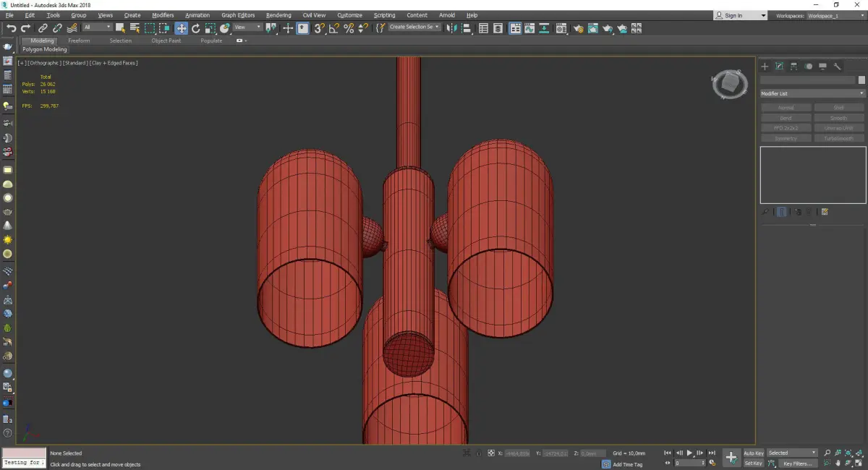
Task: Click the Key Filters button
Action: click(x=797, y=463)
